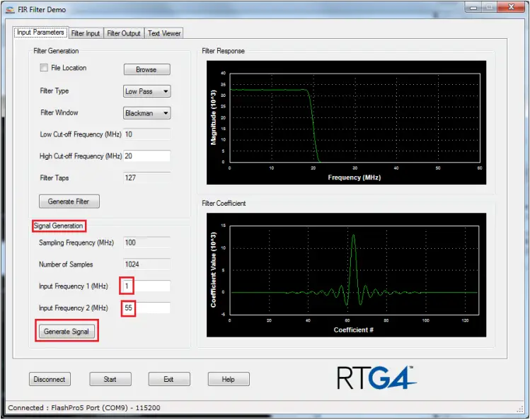Click the Browse button
Image resolution: width=530 pixels, height=420 pixels.
click(x=146, y=69)
